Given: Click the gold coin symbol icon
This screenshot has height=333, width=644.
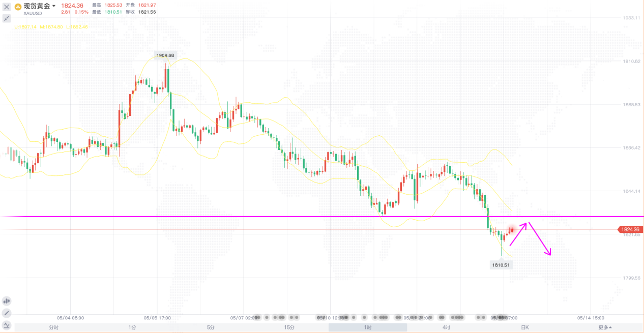Looking at the screenshot, I should point(18,7).
